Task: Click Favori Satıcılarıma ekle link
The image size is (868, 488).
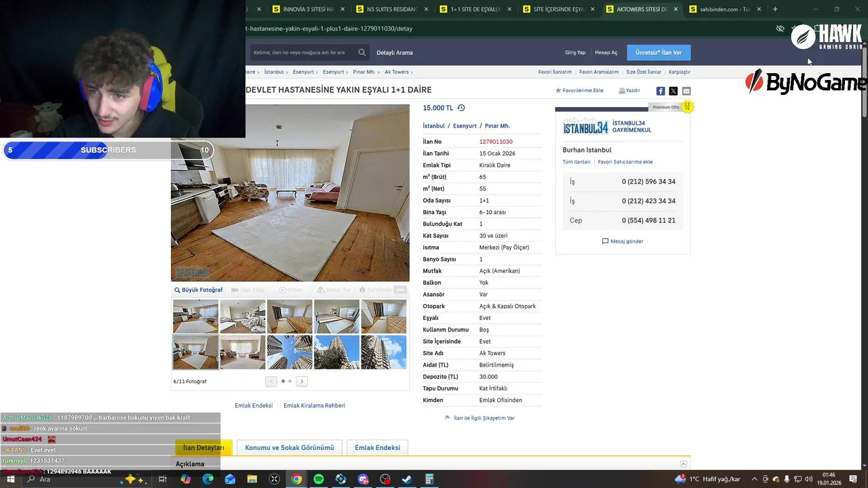Action: pos(625,162)
